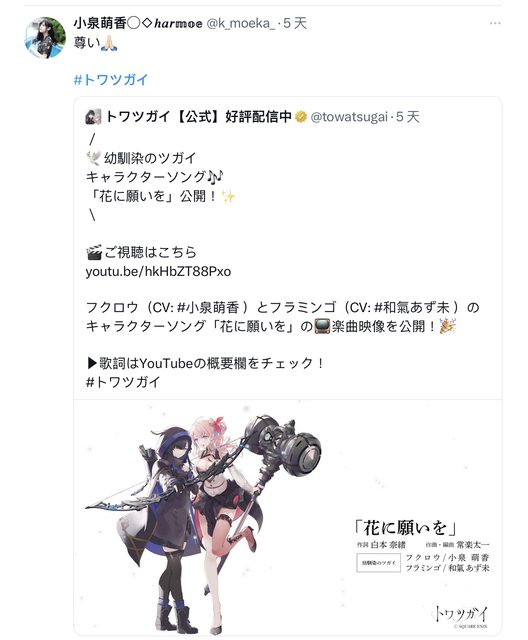
Task: Click the dove emoji before 幼馴染のツガイ
Action: (x=94, y=158)
